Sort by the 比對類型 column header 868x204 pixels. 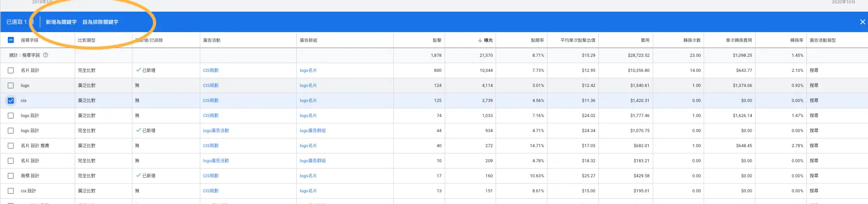click(87, 40)
